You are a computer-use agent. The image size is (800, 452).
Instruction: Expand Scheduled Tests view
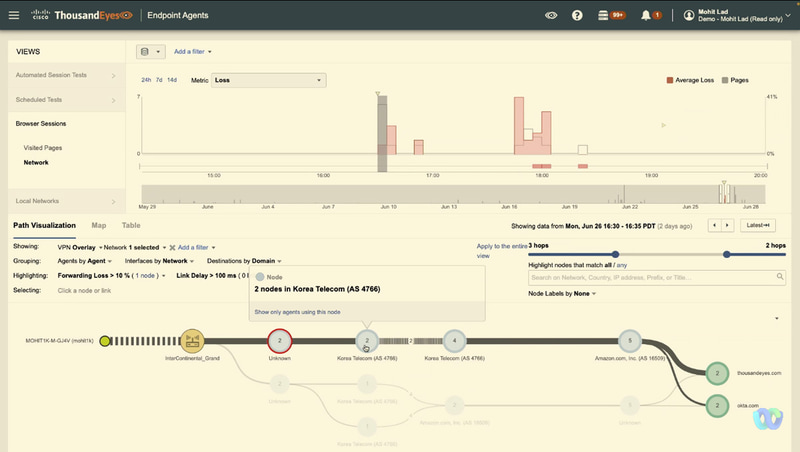pyautogui.click(x=66, y=100)
